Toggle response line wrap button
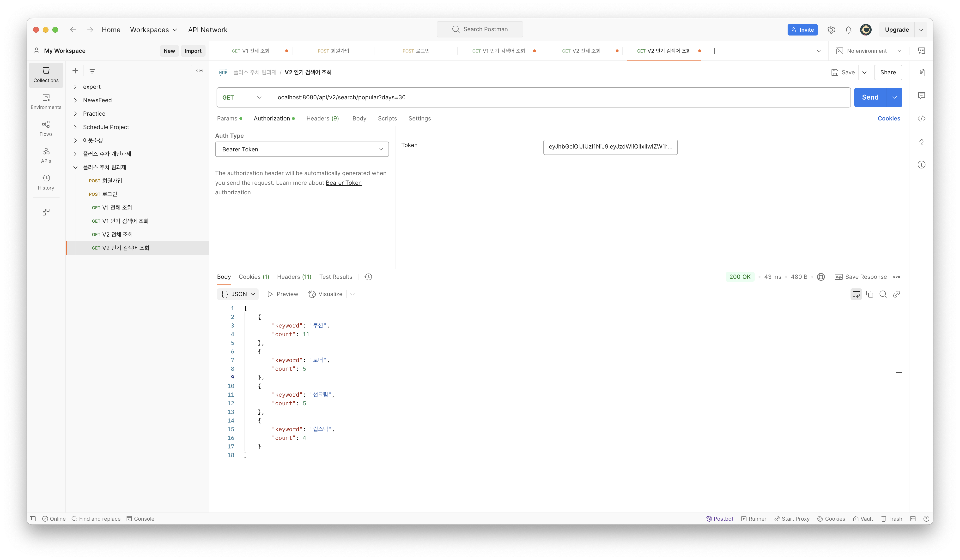The height and width of the screenshot is (560, 960). coord(856,294)
